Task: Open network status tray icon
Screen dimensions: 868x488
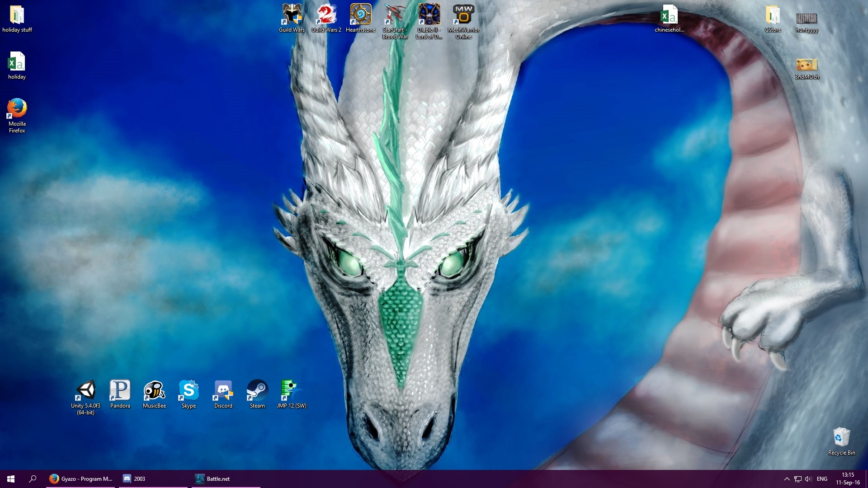Action: (798, 479)
